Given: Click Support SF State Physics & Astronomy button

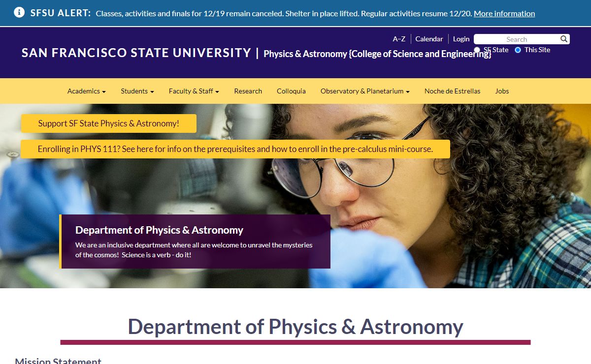Looking at the screenshot, I should pyautogui.click(x=109, y=123).
